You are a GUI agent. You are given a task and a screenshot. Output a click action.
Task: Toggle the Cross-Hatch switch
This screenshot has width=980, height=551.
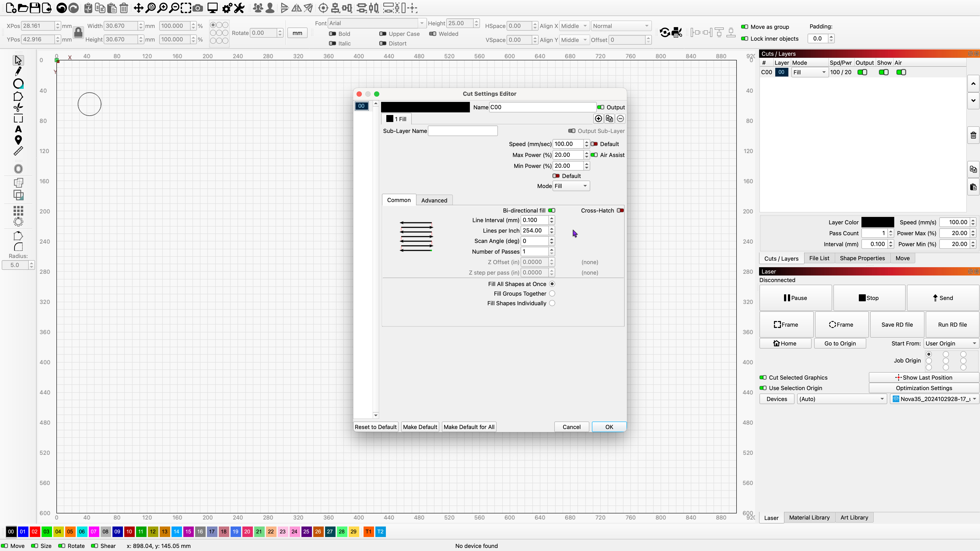click(x=620, y=210)
